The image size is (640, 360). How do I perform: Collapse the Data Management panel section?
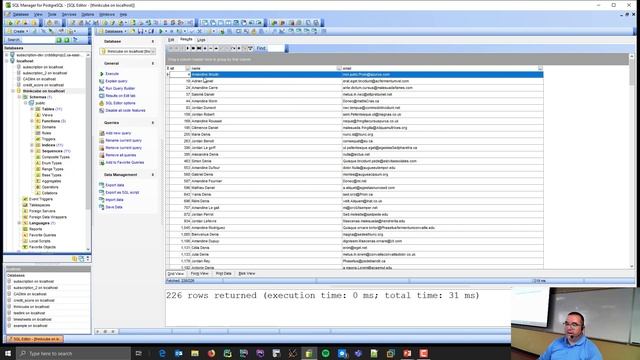[x=153, y=175]
